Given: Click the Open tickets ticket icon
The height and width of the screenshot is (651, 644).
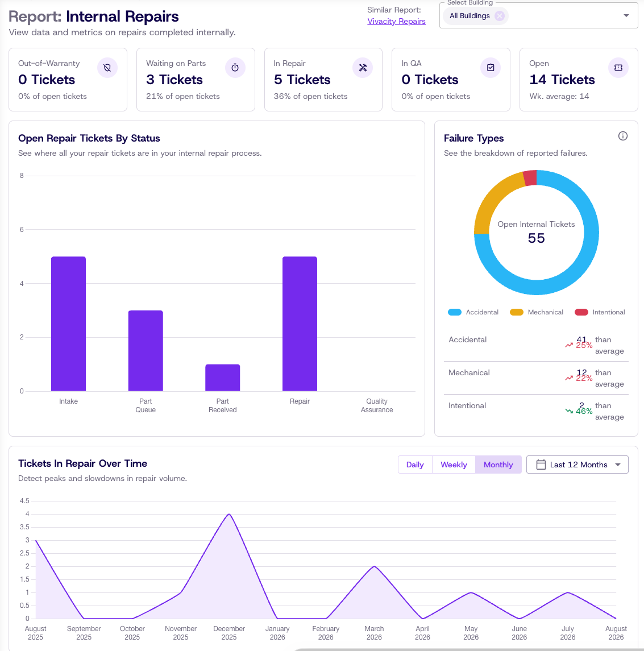Looking at the screenshot, I should click(x=618, y=68).
